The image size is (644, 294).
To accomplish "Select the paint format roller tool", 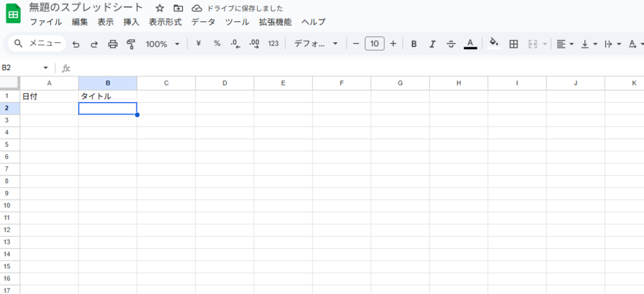I will tap(131, 44).
